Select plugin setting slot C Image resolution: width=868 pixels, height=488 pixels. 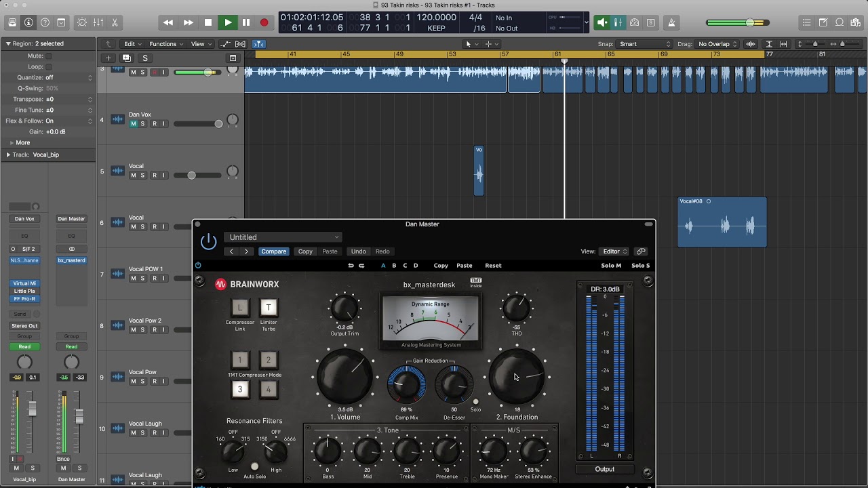[x=405, y=266]
